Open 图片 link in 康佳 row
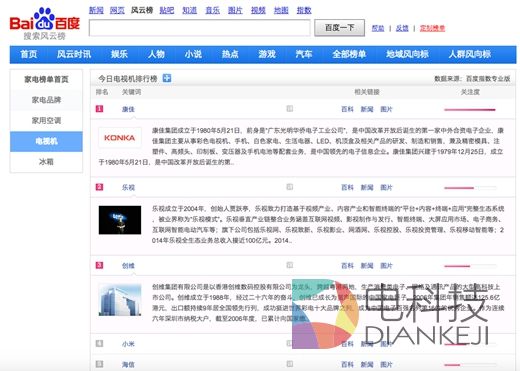Image resolution: width=520 pixels, height=371 pixels. [386, 109]
